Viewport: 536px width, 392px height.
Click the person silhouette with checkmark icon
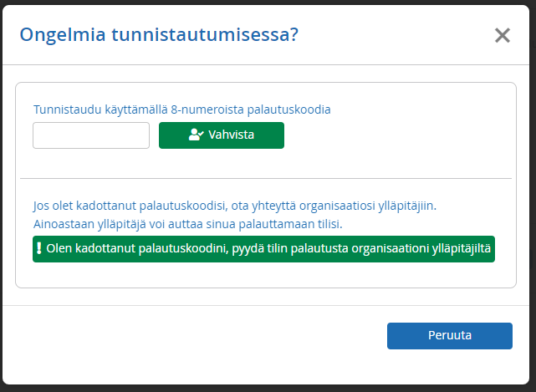pos(197,135)
